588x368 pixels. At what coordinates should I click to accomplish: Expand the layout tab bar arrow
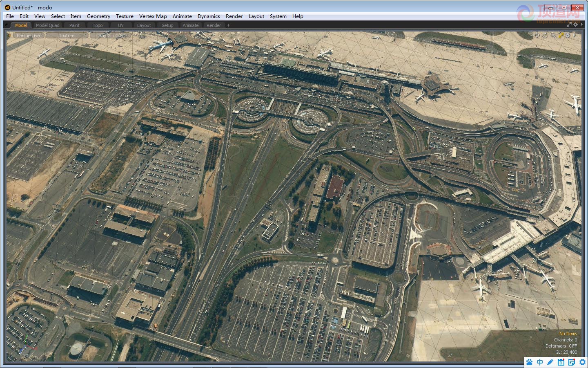click(581, 25)
